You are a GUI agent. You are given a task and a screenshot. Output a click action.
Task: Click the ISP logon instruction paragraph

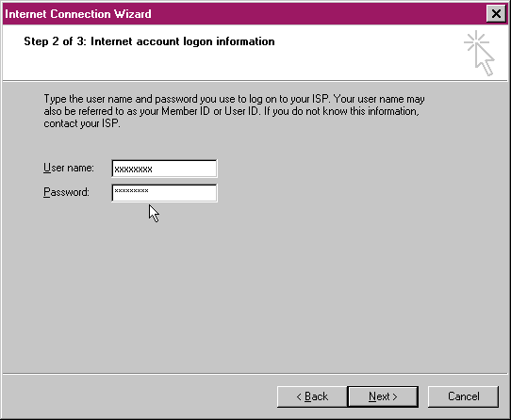235,111
